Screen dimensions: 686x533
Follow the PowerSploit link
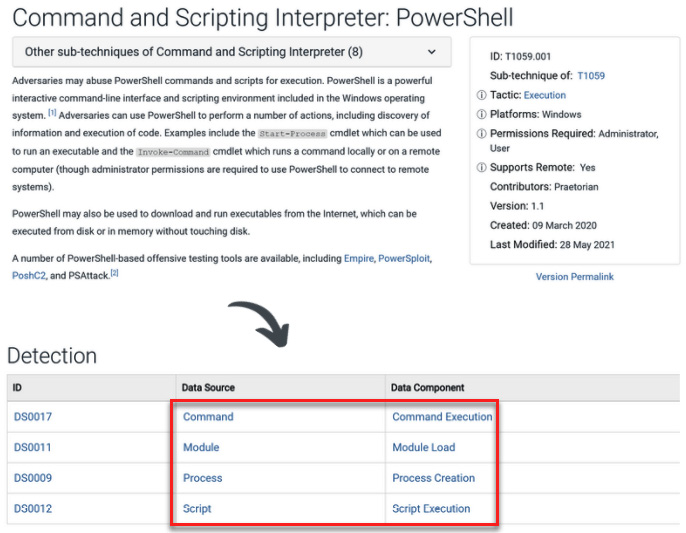(404, 258)
